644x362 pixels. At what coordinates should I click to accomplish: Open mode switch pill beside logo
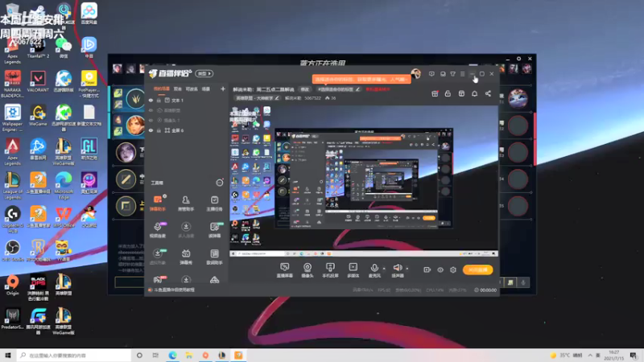coord(204,73)
